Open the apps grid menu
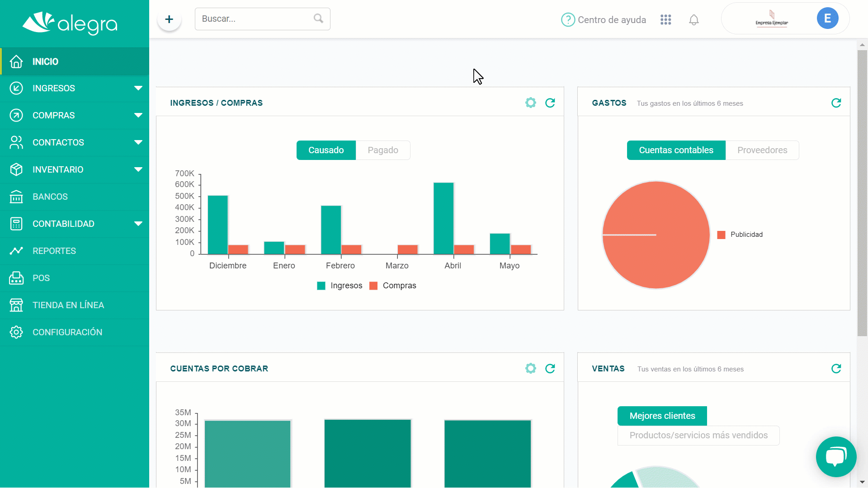The image size is (868, 488). point(665,20)
